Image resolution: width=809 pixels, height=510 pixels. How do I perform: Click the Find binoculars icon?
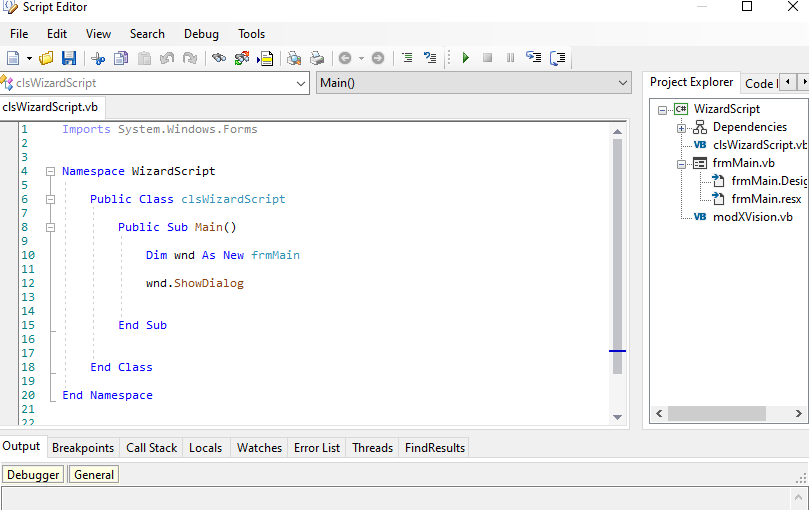tap(219, 58)
